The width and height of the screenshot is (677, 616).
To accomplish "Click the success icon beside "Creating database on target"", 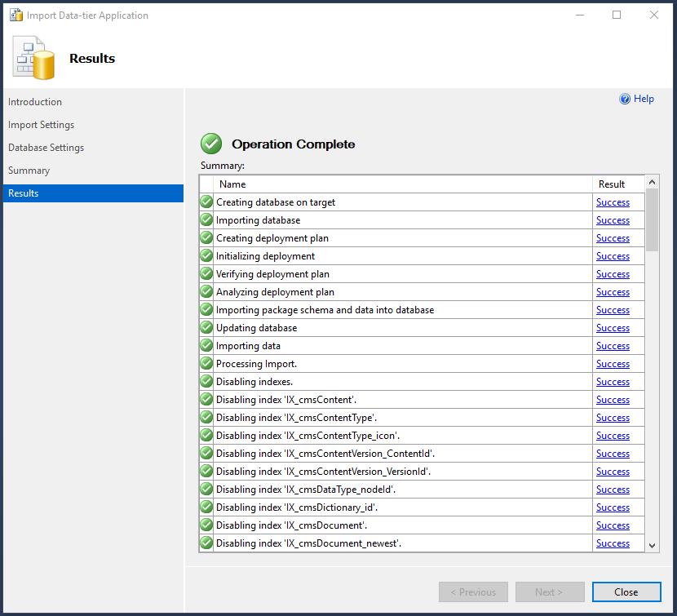I will [x=206, y=202].
